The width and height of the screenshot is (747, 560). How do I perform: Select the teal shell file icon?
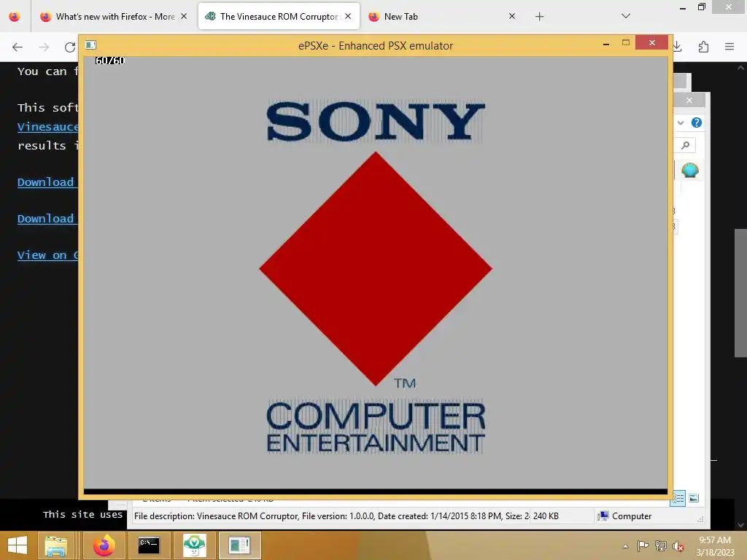(690, 170)
